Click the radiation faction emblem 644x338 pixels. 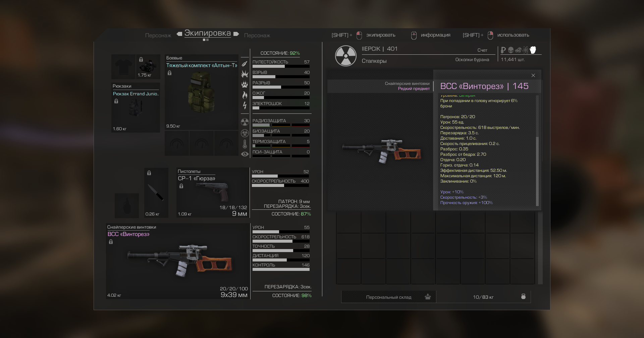click(346, 56)
